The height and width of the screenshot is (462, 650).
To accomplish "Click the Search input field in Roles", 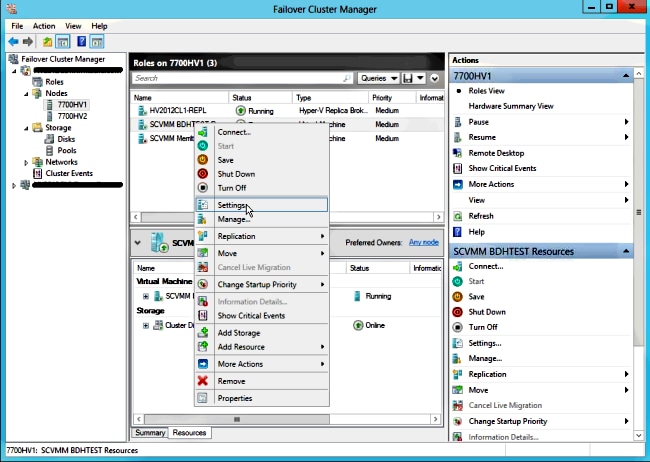I will 243,78.
